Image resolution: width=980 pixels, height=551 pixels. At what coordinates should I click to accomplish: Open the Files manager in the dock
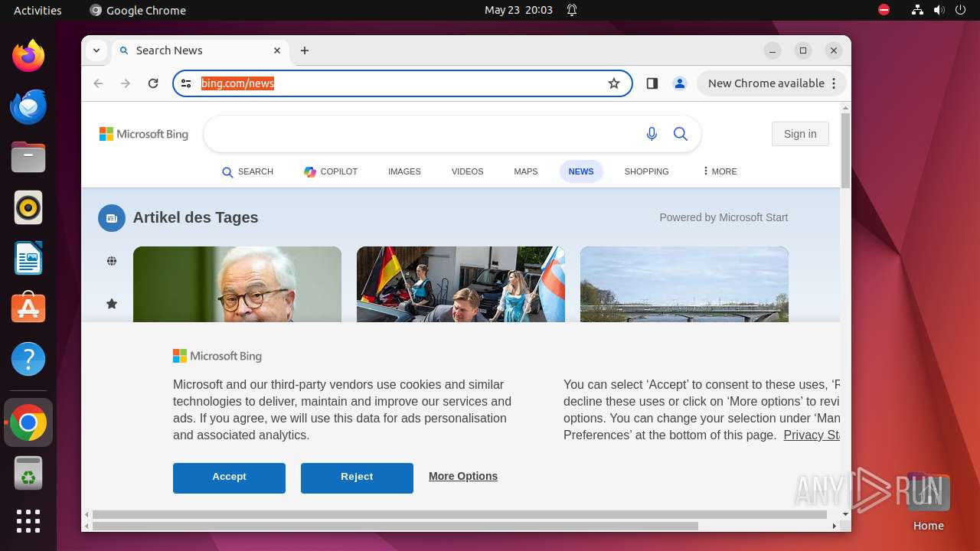pos(28,157)
